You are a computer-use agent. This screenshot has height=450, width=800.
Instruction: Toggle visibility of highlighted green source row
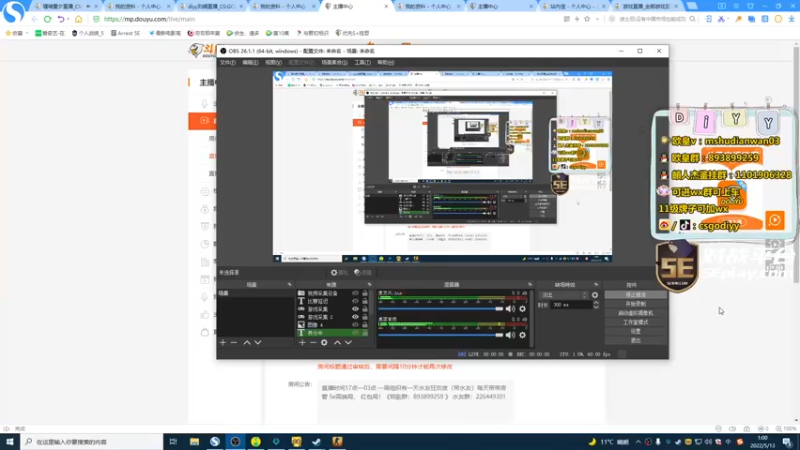coord(356,333)
